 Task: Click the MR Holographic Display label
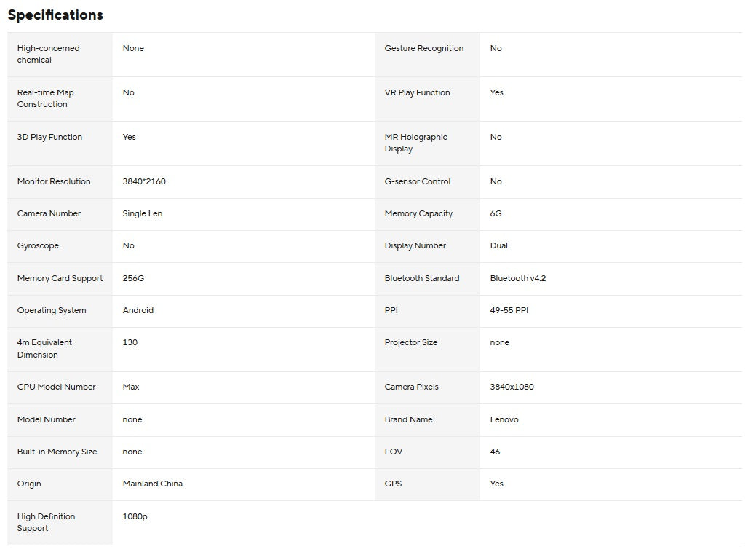[415, 143]
